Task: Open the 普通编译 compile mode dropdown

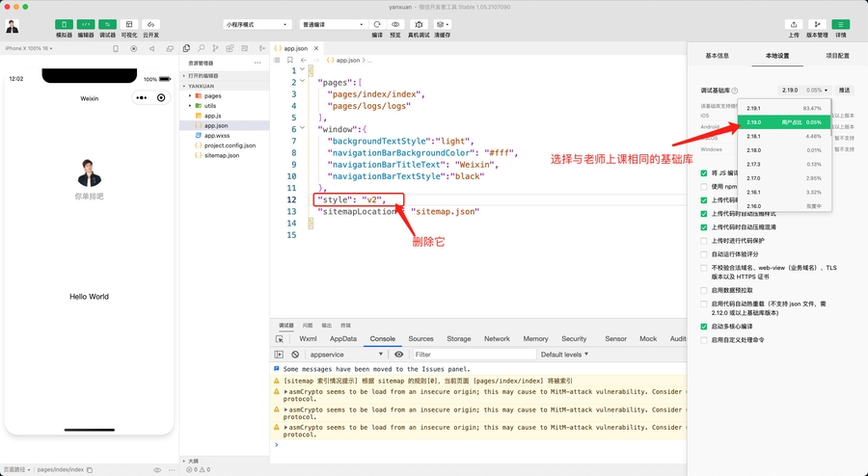Action: coord(332,24)
